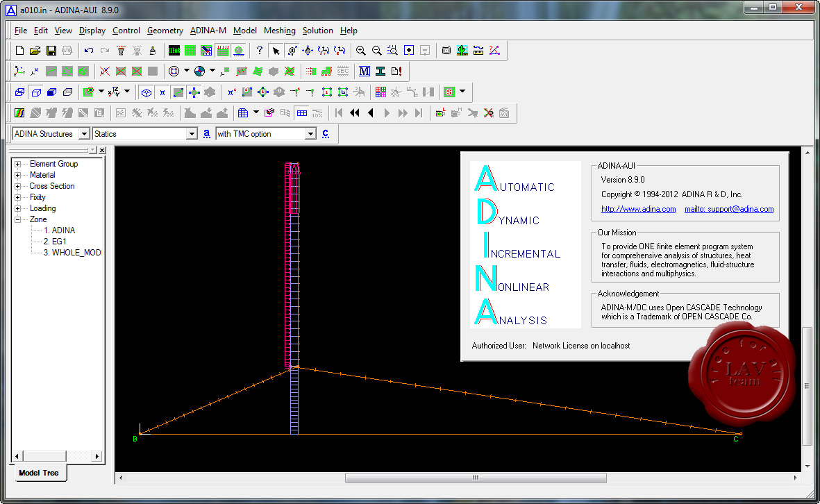Open the ADINA-M menu
The height and width of the screenshot is (504, 820).
[x=208, y=31]
